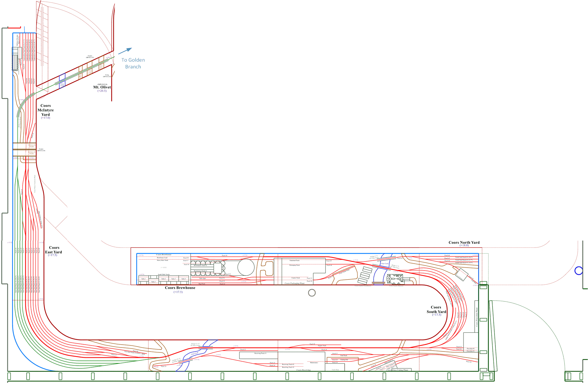Select the "McIntyre St (North)" road label
Image resolution: width=588 pixels, height=383 pixels.
32,153
